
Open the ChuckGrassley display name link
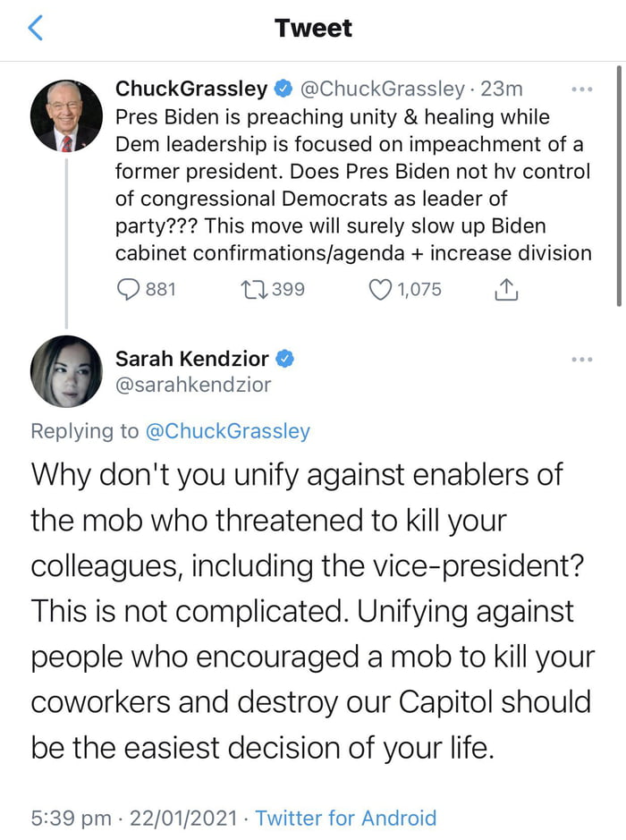[x=191, y=89]
